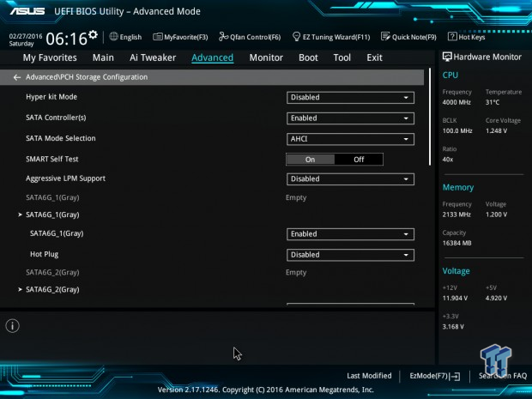Click the CPU frequency value 4000 MHz
The width and height of the screenshot is (532, 399).
(456, 102)
